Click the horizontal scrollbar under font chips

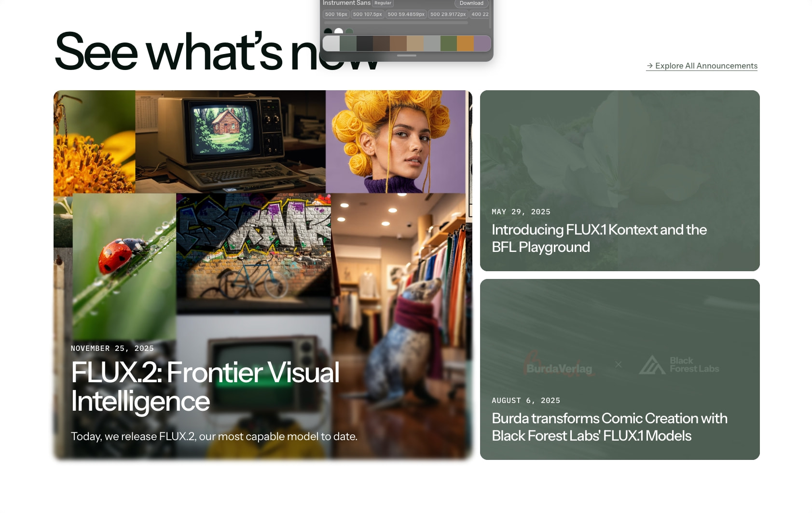[396, 23]
